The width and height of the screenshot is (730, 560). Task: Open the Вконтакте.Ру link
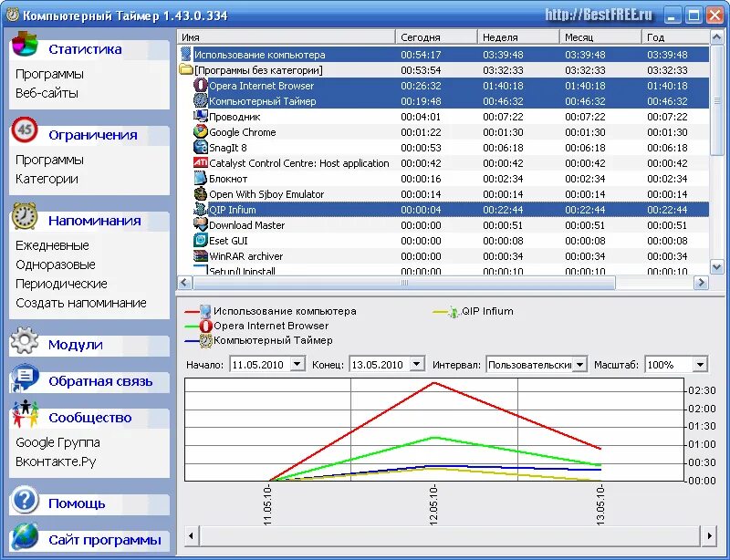[56, 461]
